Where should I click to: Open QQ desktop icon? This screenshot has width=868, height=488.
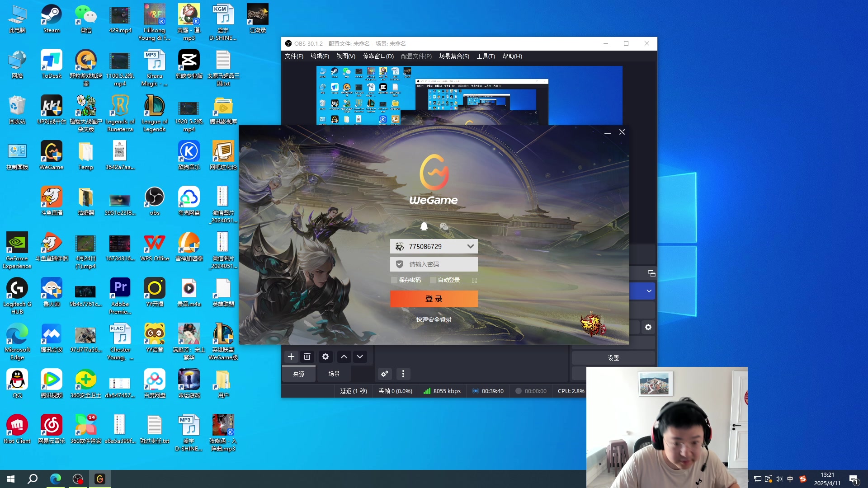point(17,384)
